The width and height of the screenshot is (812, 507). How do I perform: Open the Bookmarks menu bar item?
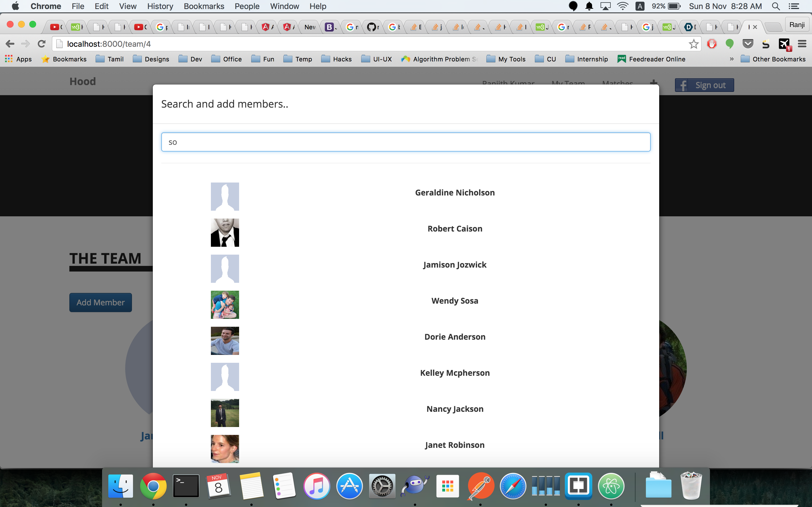tap(204, 6)
